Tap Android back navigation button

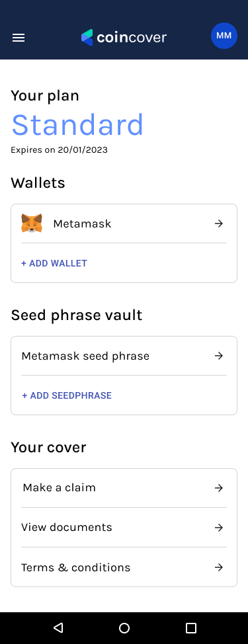(x=58, y=627)
